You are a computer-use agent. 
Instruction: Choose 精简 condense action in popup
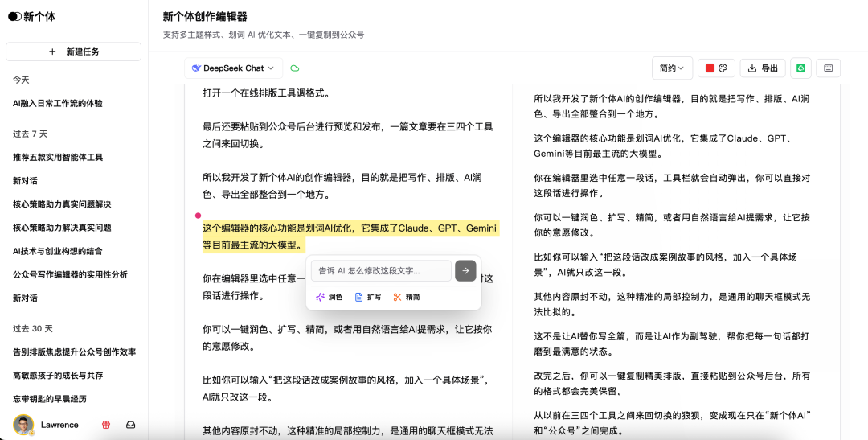[407, 297]
